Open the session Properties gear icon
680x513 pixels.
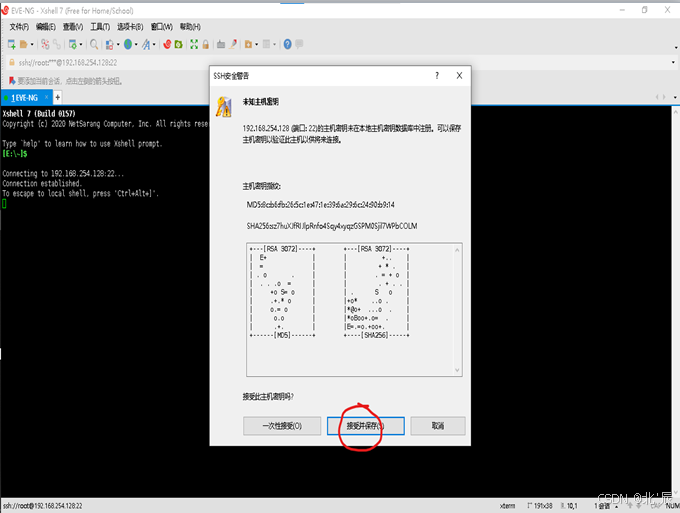[72, 44]
